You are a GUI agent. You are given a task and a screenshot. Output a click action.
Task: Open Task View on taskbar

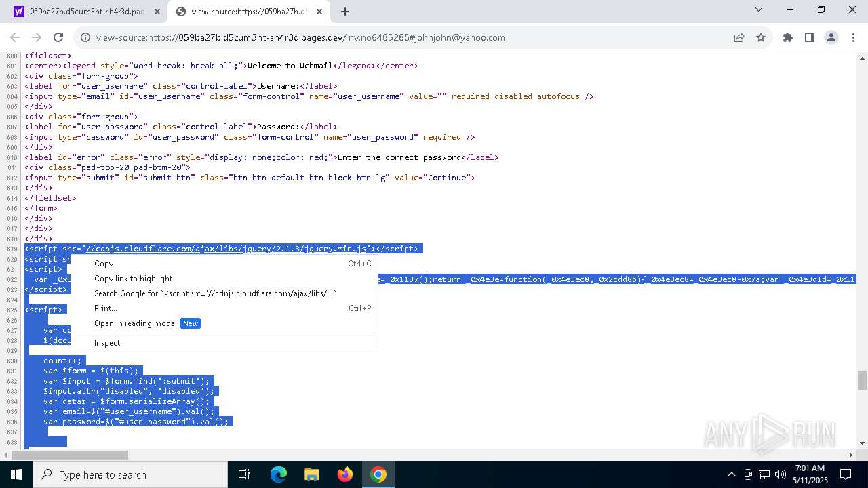point(244,474)
